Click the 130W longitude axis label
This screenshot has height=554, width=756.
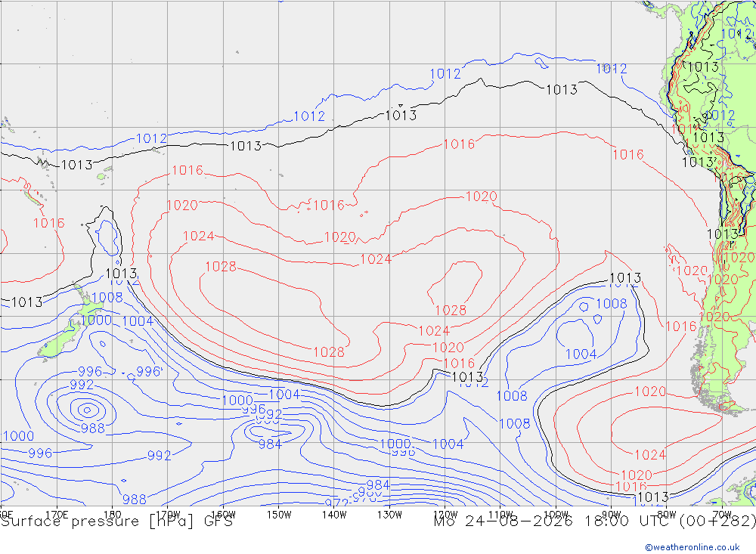pos(389,515)
